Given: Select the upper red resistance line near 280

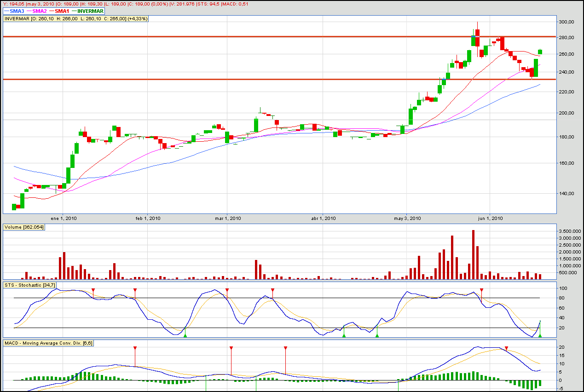Looking at the screenshot, I should pos(276,36).
